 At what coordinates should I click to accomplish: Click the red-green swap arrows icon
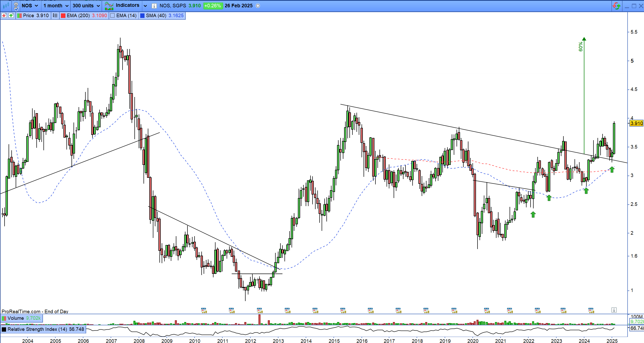click(x=616, y=6)
